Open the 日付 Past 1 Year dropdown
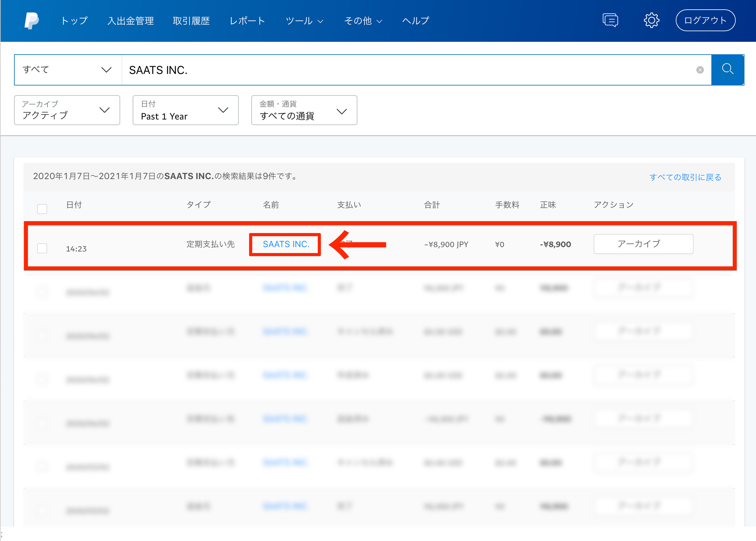 click(x=185, y=110)
